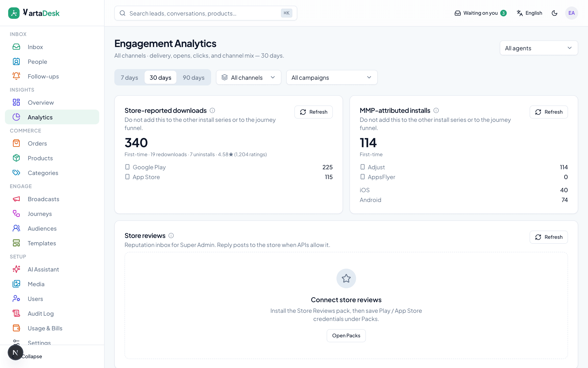Image resolution: width=588 pixels, height=368 pixels.
Task: Refresh the MMP-attributed installs card
Action: pyautogui.click(x=549, y=112)
